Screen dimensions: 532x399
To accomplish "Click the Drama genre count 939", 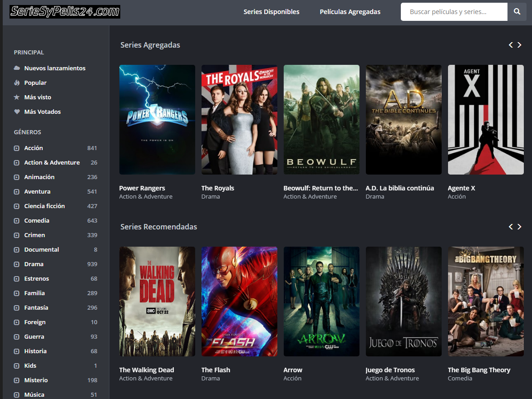I will (x=92, y=264).
